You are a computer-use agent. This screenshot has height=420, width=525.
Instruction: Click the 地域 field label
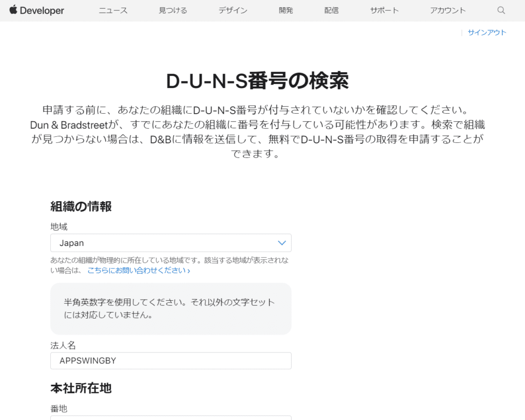coord(59,226)
